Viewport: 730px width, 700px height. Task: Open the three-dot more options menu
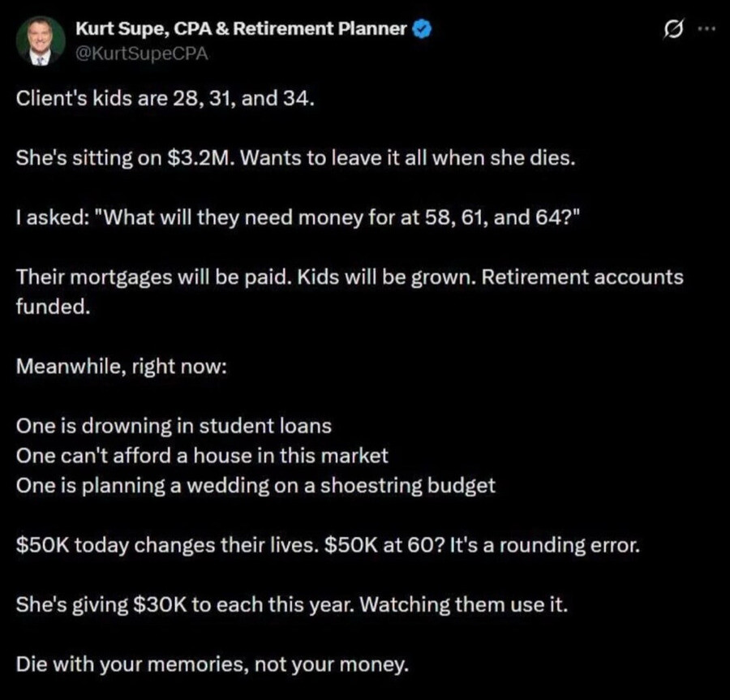click(706, 28)
